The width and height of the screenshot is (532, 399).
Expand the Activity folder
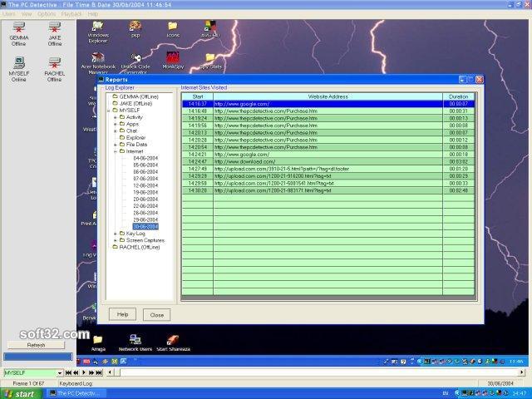pyautogui.click(x=116, y=117)
